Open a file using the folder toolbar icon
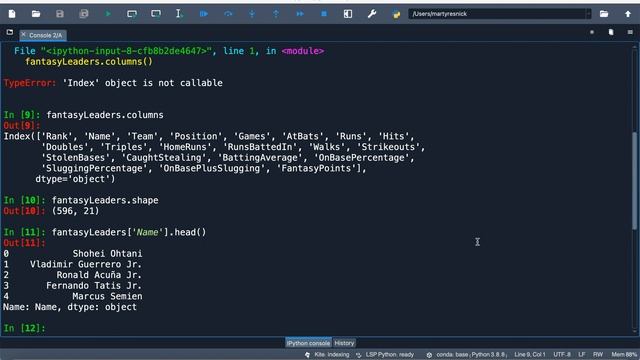The image size is (640, 360). pyautogui.click(x=36, y=14)
